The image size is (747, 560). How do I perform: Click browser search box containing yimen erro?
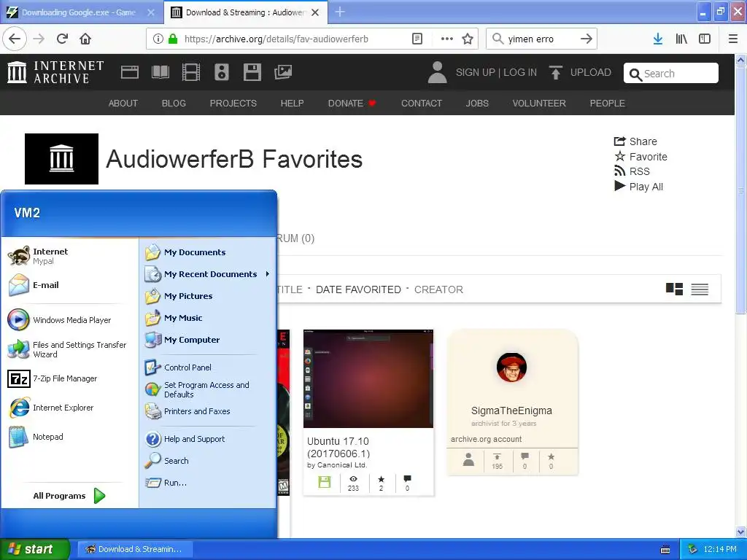pos(541,39)
